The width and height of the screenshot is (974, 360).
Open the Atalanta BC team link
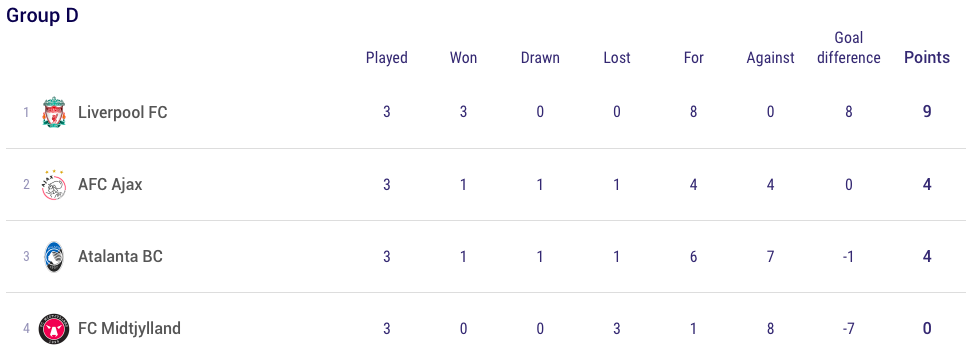click(121, 256)
